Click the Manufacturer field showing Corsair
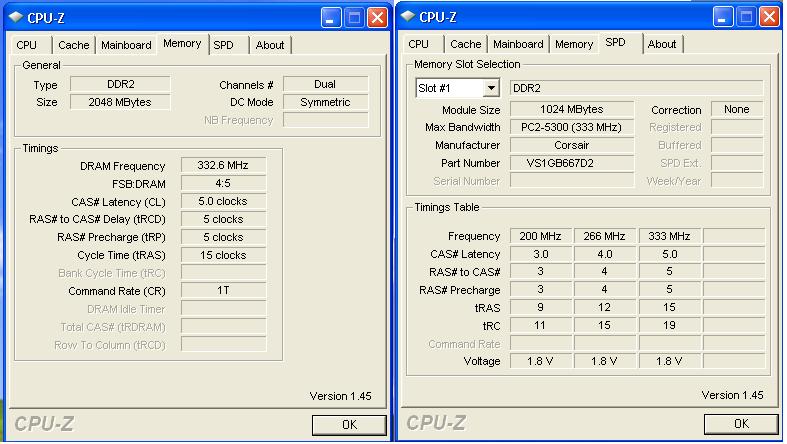Image resolution: width=787 pixels, height=444 pixels. tap(571, 145)
